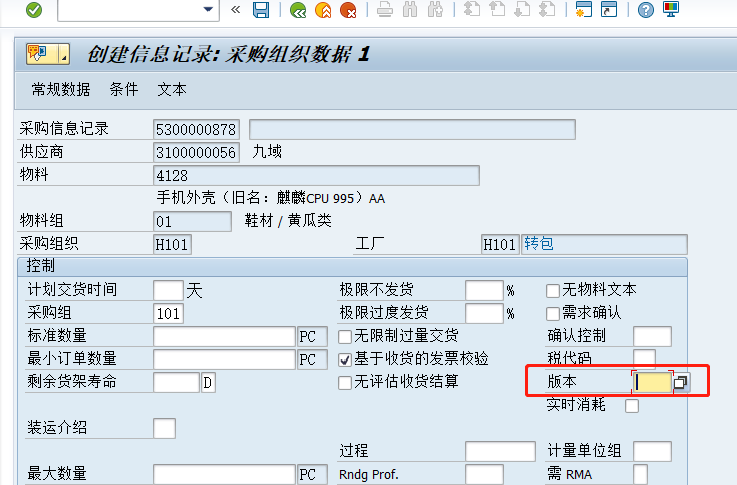Click the 采购信息记录 number field
Screen dimensions: 737x485
[x=196, y=129]
